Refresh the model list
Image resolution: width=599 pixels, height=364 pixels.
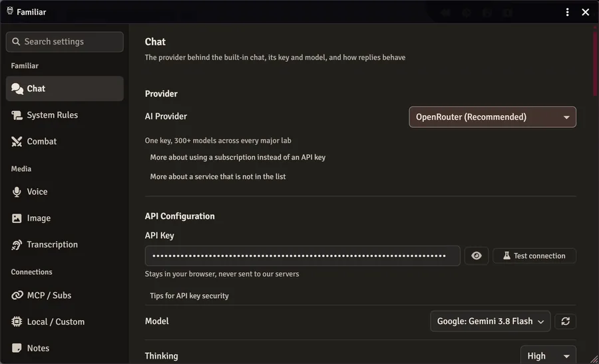pos(565,321)
